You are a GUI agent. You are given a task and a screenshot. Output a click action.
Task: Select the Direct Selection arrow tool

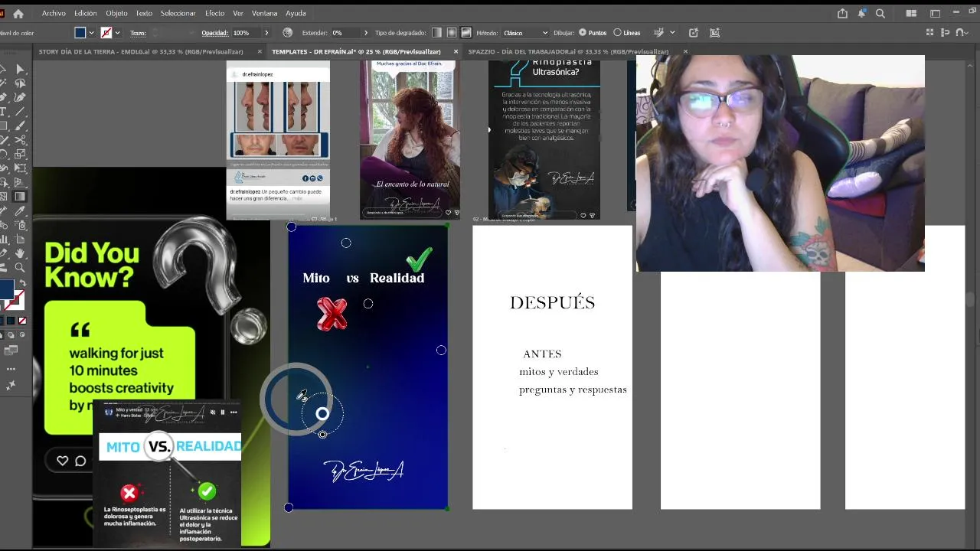click(20, 70)
